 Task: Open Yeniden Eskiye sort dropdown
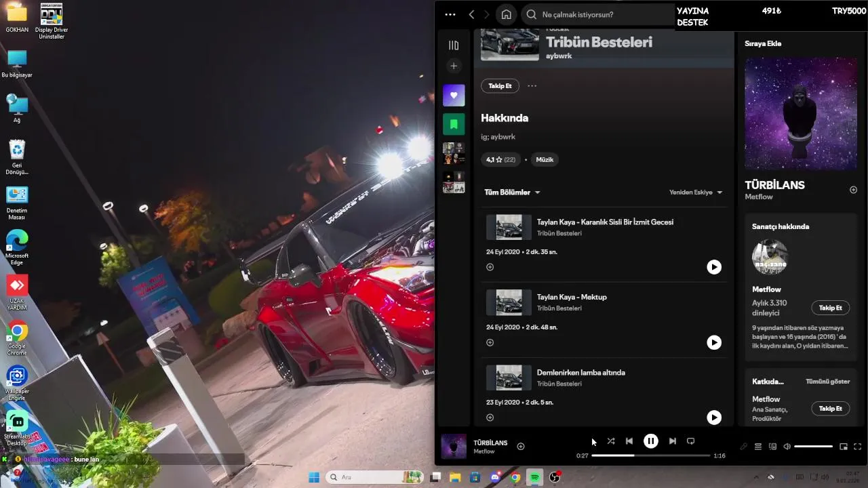696,192
